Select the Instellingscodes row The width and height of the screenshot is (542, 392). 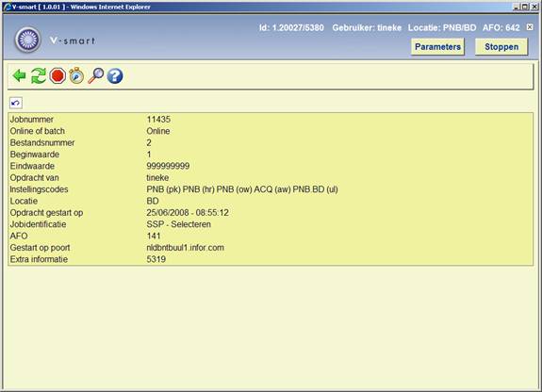click(271, 189)
